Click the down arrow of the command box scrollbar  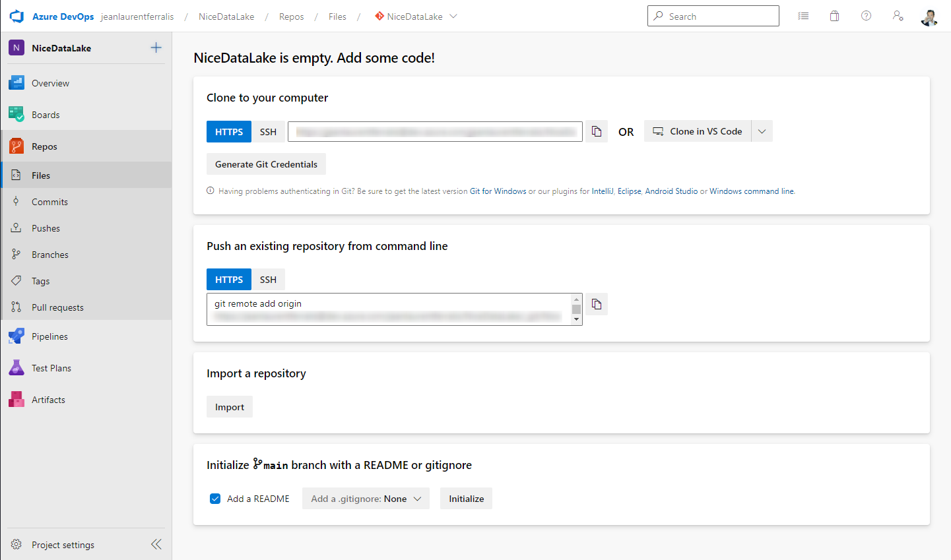click(576, 319)
